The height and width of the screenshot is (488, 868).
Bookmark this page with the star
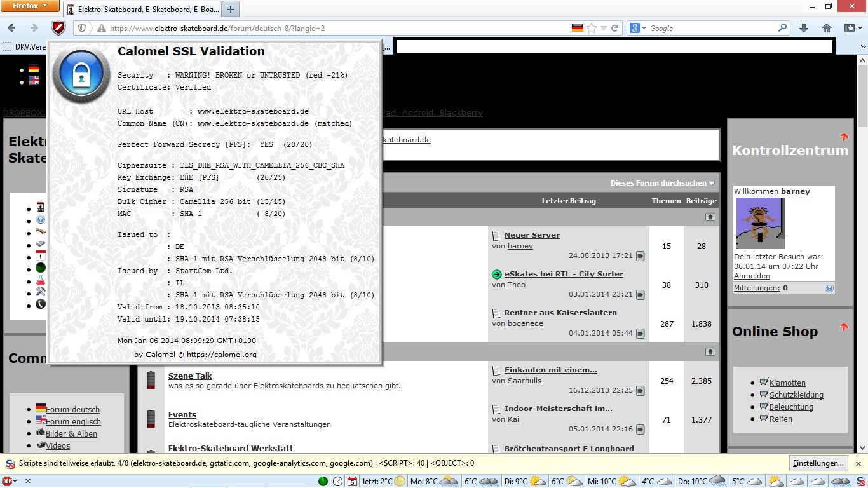(592, 28)
